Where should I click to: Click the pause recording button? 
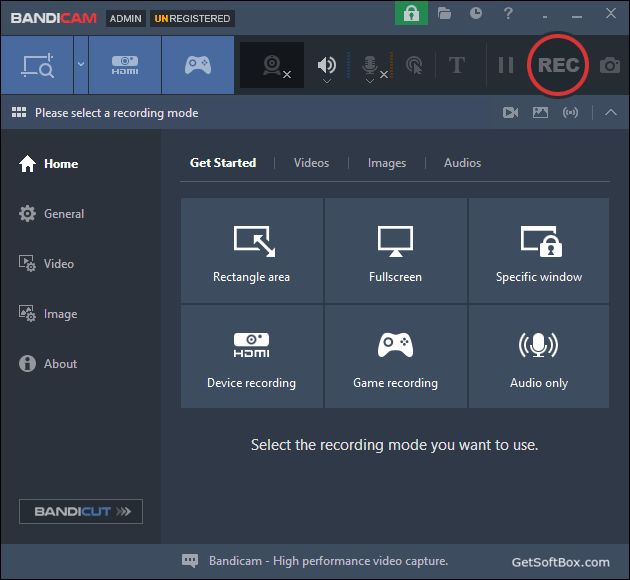[x=506, y=65]
